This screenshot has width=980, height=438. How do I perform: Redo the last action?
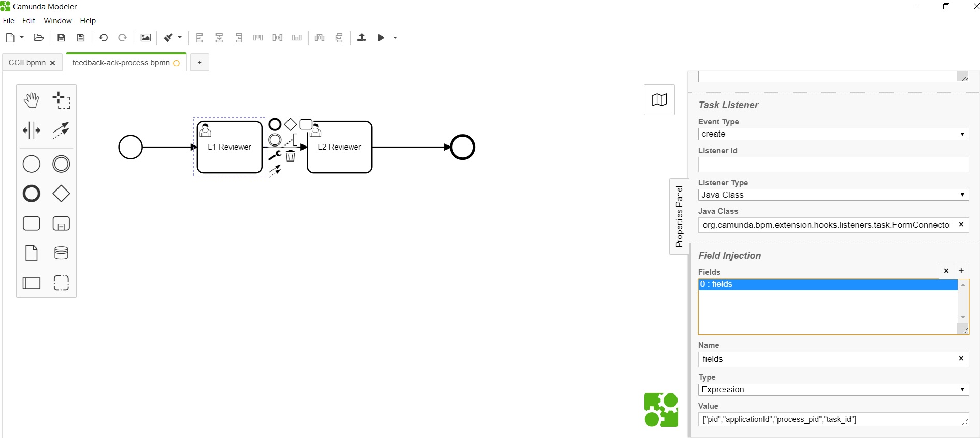(x=123, y=38)
